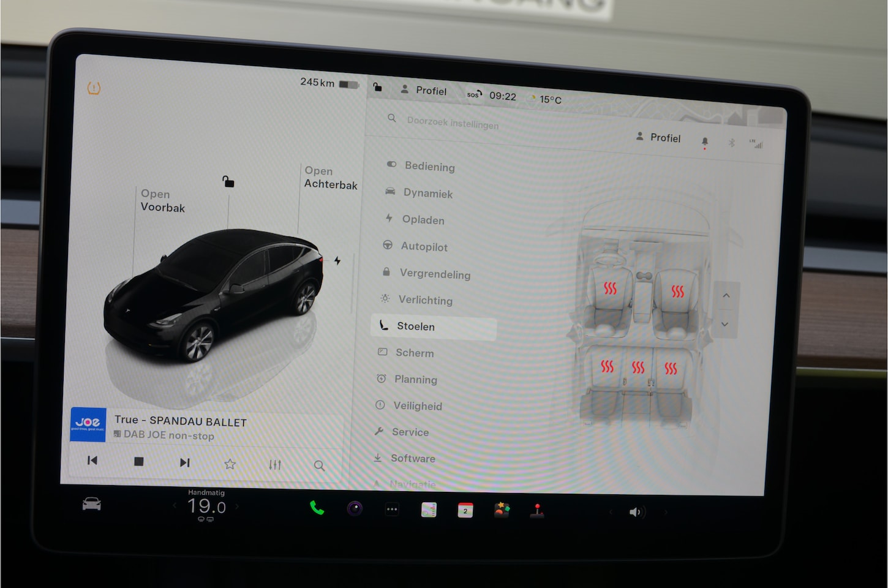888x588 pixels.
Task: Toggle driver seat heating
Action: click(610, 288)
